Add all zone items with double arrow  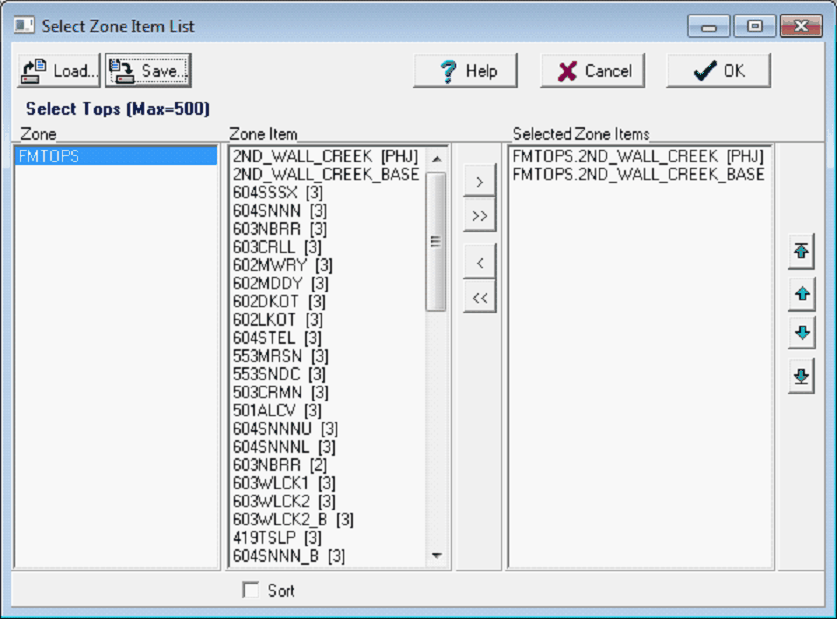coord(480,216)
